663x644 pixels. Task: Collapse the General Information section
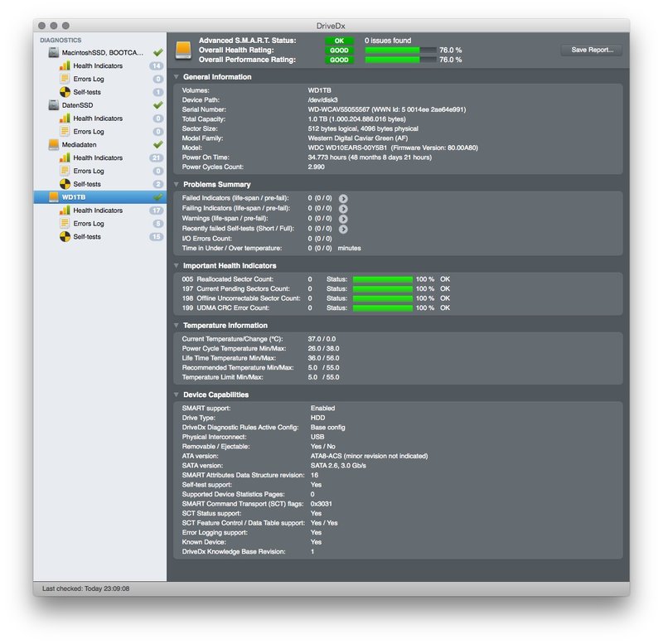pyautogui.click(x=177, y=77)
